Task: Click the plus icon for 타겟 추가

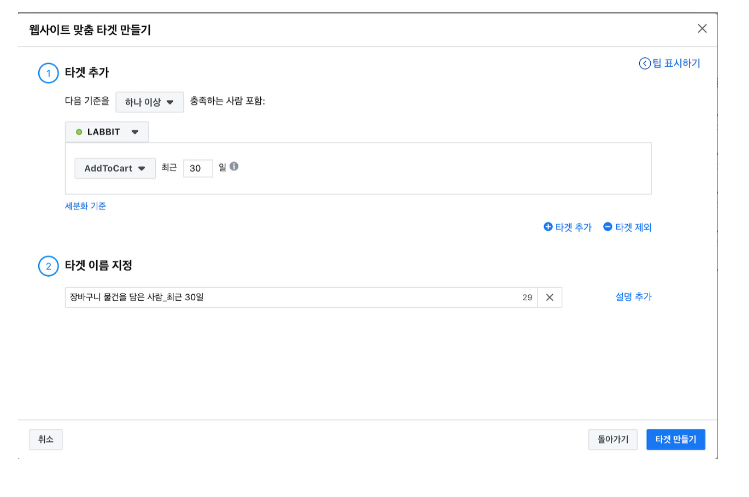Action: pos(548,227)
